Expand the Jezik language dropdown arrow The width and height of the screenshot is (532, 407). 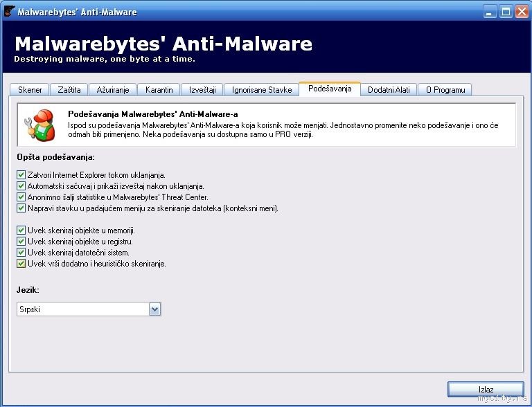click(154, 309)
